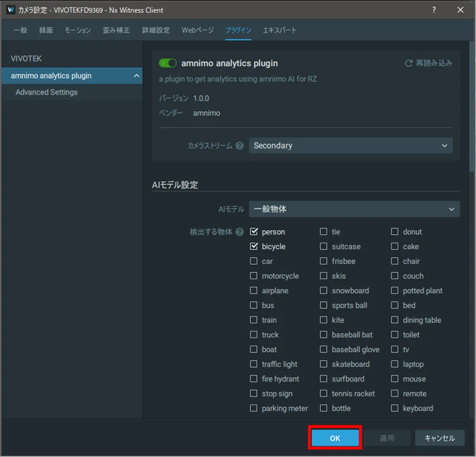Viewport: 476px width, 457px height.
Task: Select Advanced Settings in the sidebar
Action: pos(46,92)
